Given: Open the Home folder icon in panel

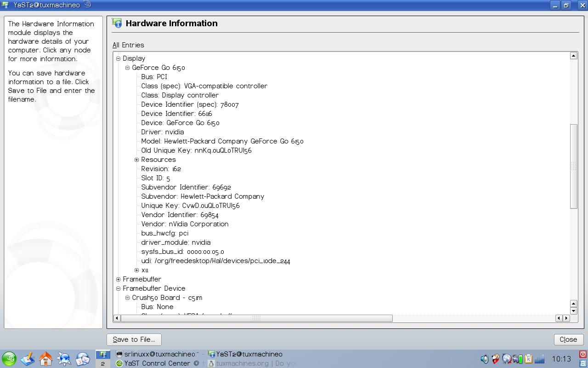Looking at the screenshot, I should (46, 359).
